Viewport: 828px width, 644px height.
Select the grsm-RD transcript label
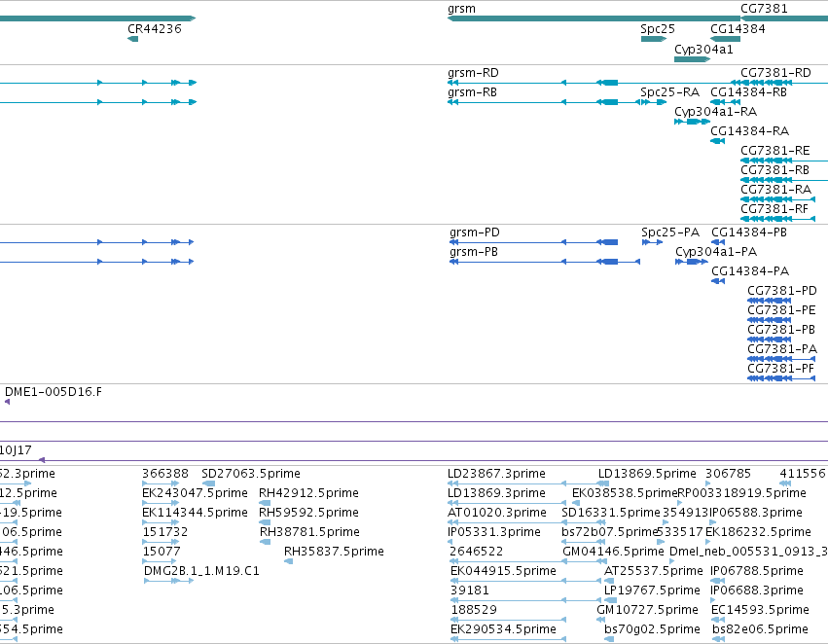[x=473, y=73]
